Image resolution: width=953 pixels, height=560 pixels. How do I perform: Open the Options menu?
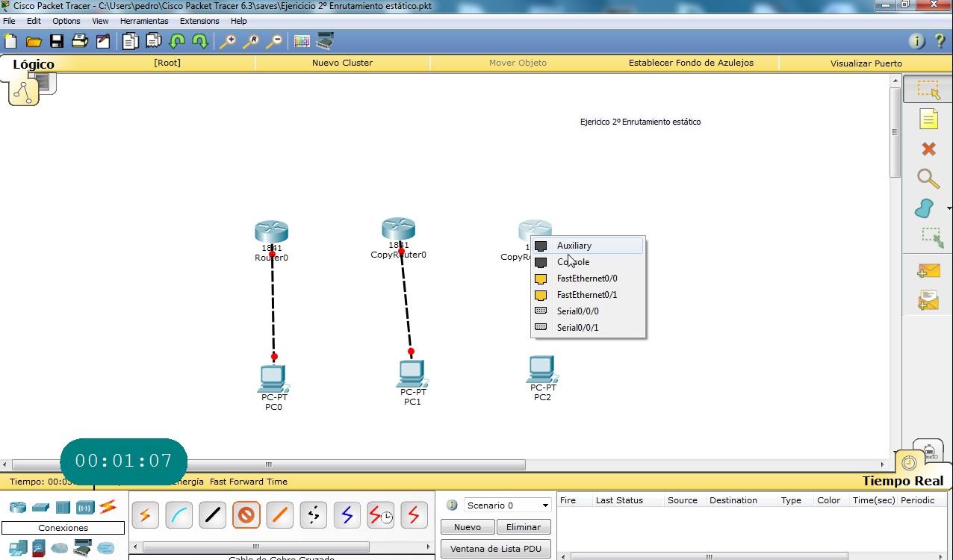pos(66,21)
